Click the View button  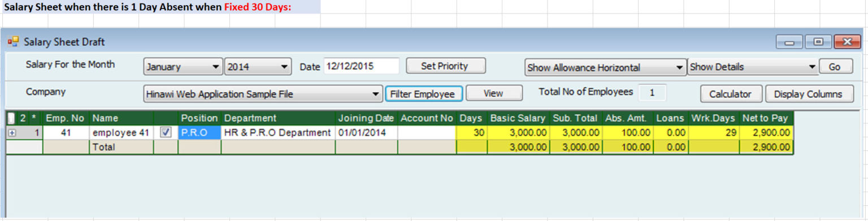coord(494,93)
